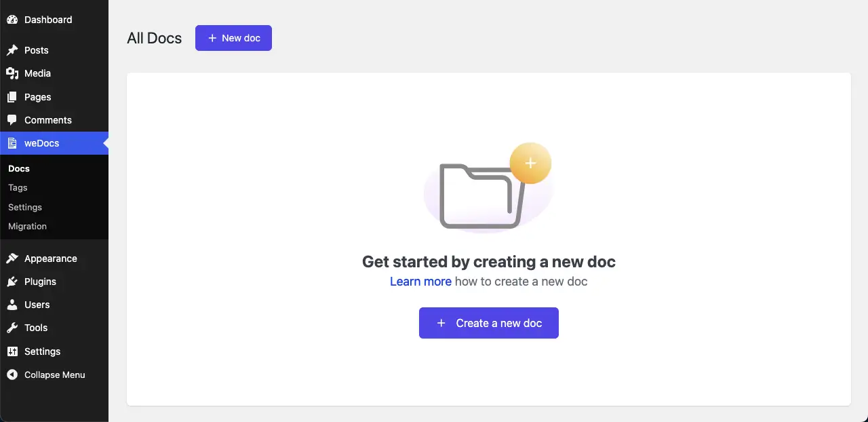Click the Dashboard gauge icon
This screenshot has width=868, height=422.
pos(12,20)
